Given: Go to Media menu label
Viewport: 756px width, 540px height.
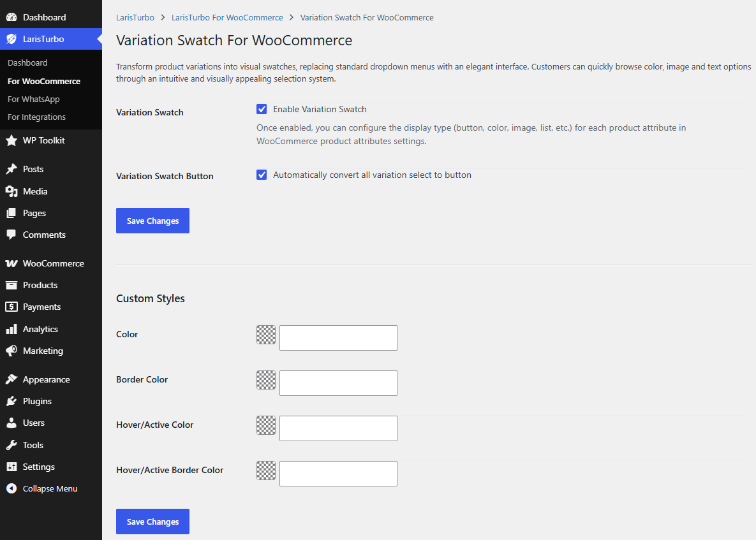Looking at the screenshot, I should (35, 191).
